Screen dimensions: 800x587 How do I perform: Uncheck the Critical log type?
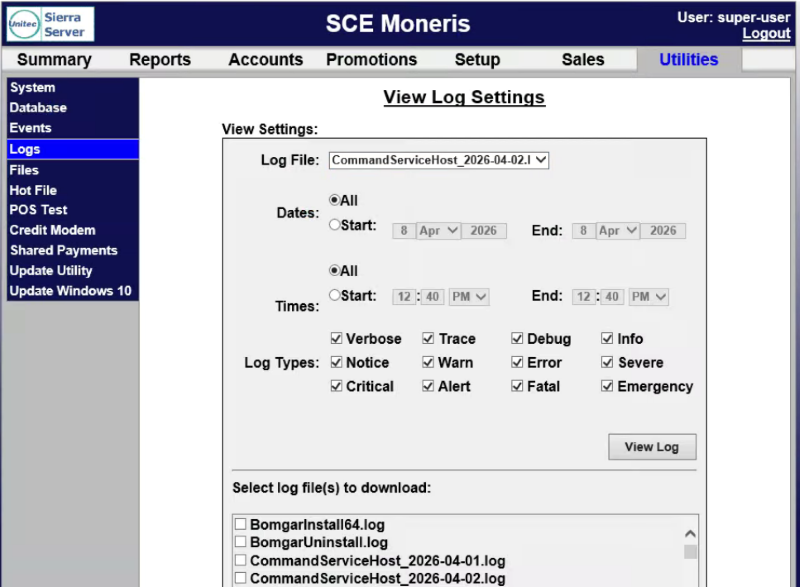336,386
